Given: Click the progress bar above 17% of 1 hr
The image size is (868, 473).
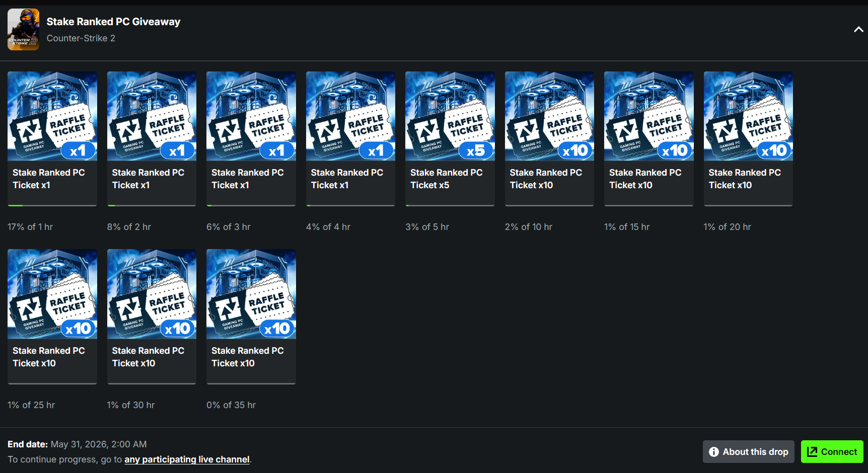Looking at the screenshot, I should tap(52, 205).
